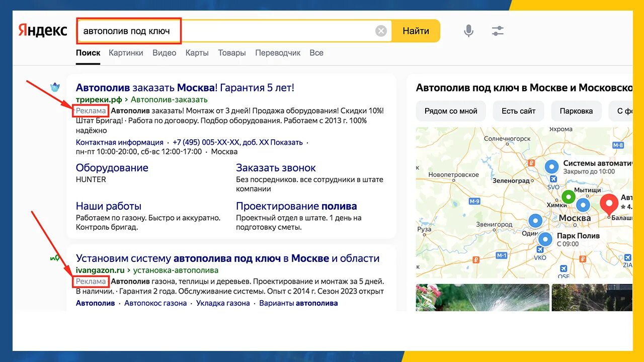This screenshot has width=644, height=362.
Task: Switch to the Видео tab
Action: 165,53
